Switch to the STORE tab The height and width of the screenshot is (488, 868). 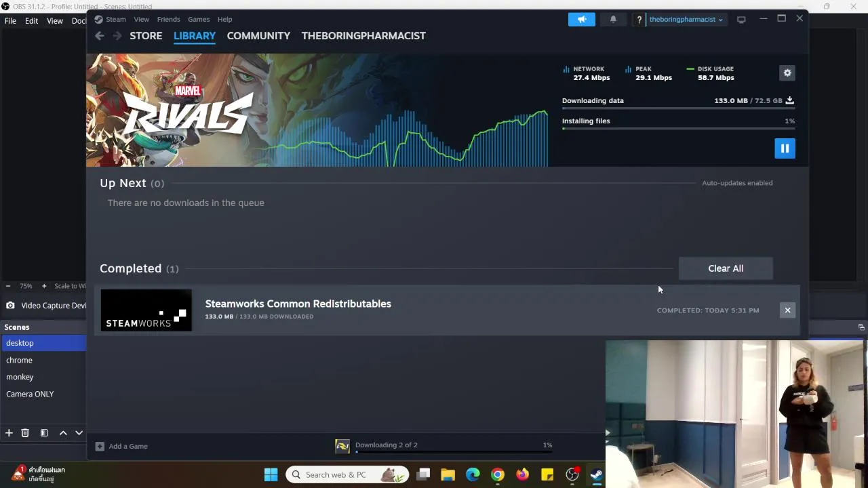(x=146, y=36)
